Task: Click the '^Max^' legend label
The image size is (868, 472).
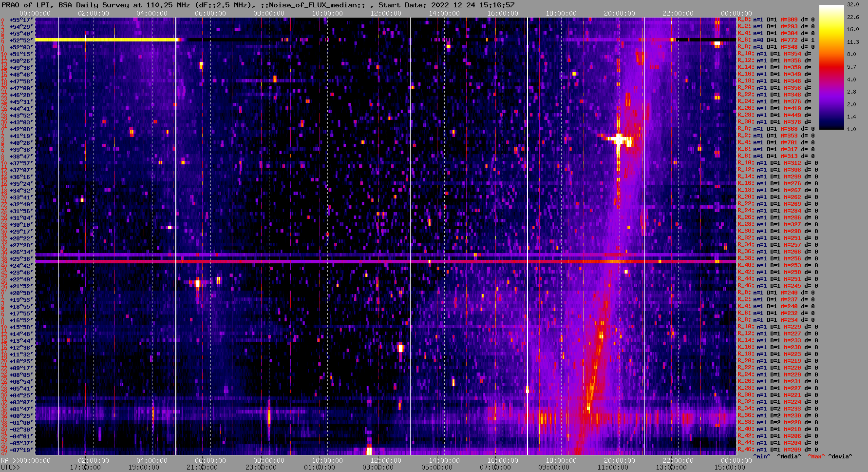Action: [x=816, y=456]
